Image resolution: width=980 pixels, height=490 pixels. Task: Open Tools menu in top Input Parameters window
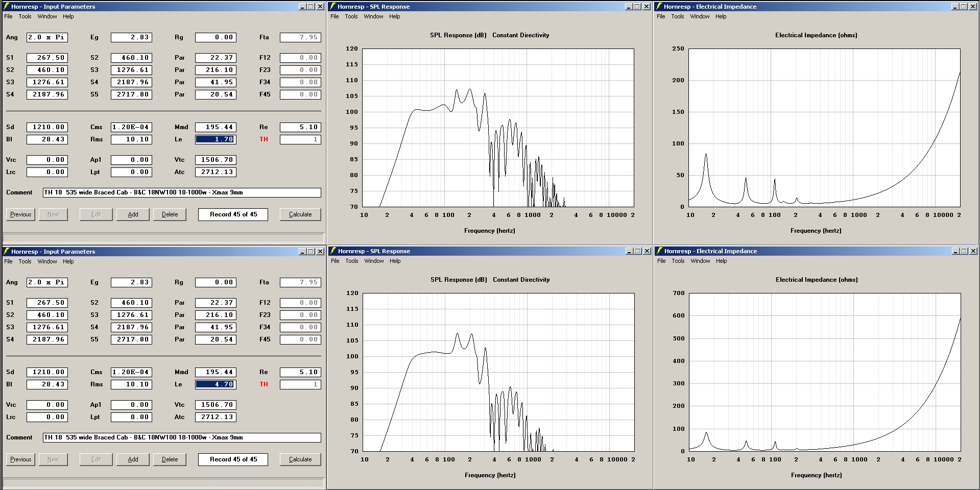tap(25, 16)
